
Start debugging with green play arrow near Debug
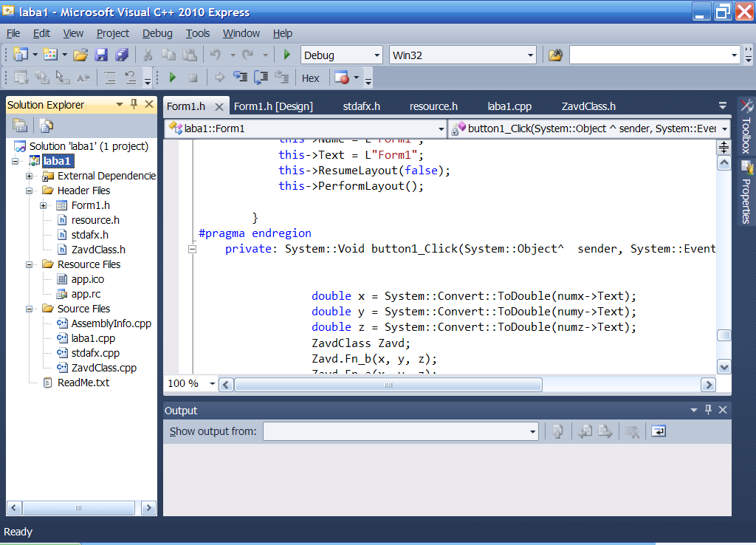[x=287, y=55]
